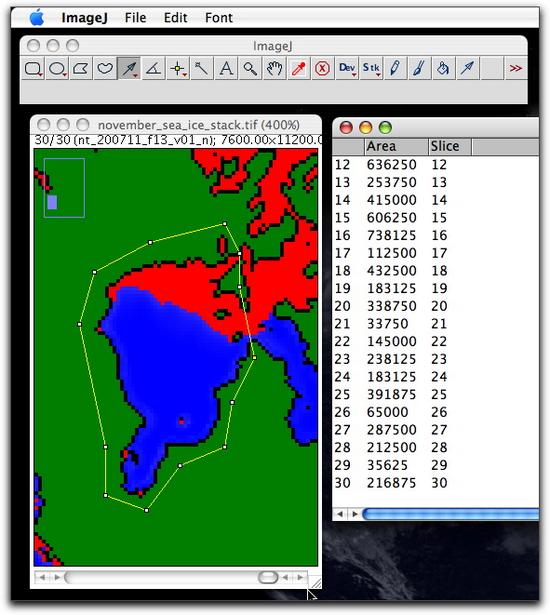This screenshot has height=615, width=550.
Task: Select the Oval selection tool
Action: click(57, 69)
